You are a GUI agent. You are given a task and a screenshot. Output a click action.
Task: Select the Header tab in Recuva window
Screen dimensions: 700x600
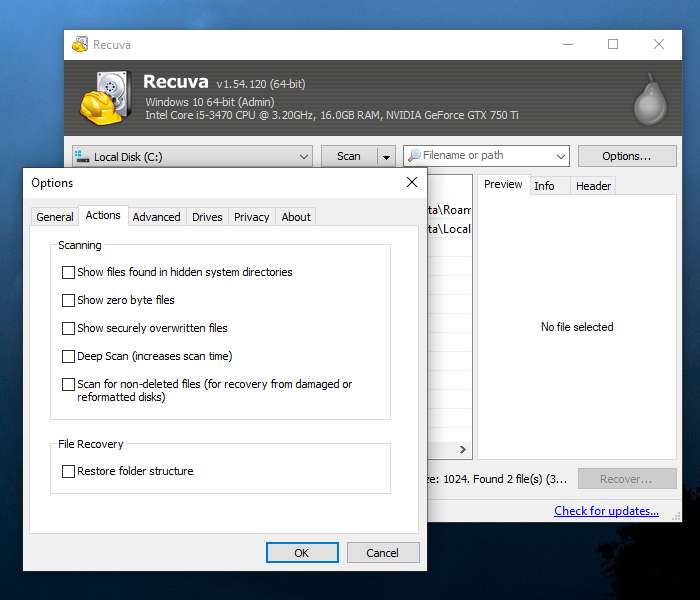tap(593, 186)
